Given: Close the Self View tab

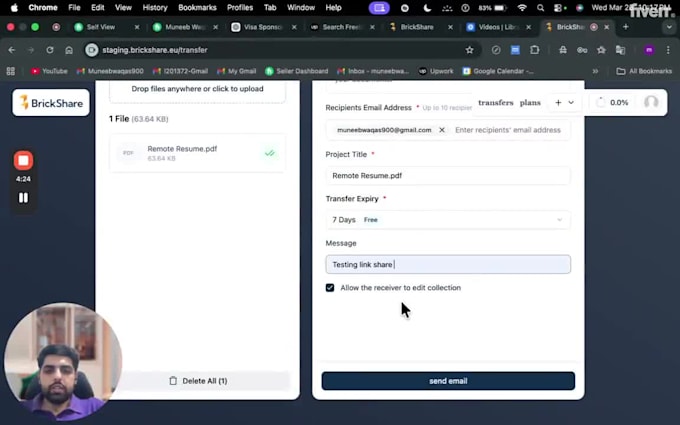Looking at the screenshot, I should [137, 27].
